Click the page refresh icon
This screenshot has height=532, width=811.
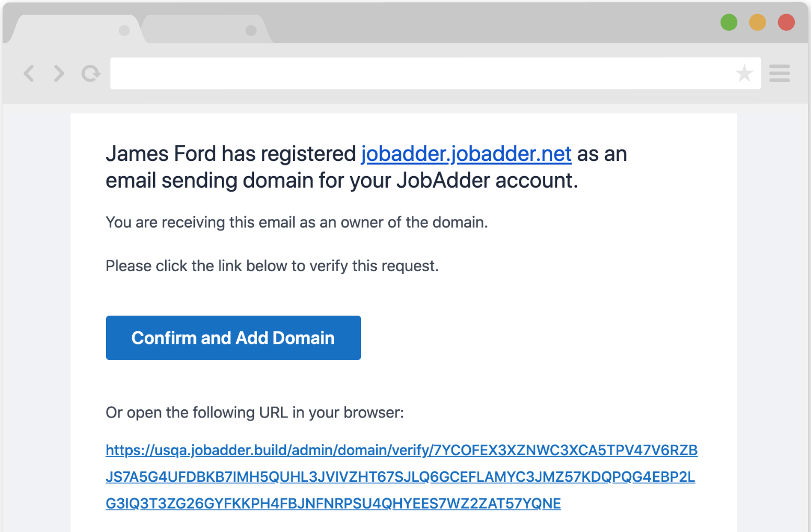click(91, 74)
